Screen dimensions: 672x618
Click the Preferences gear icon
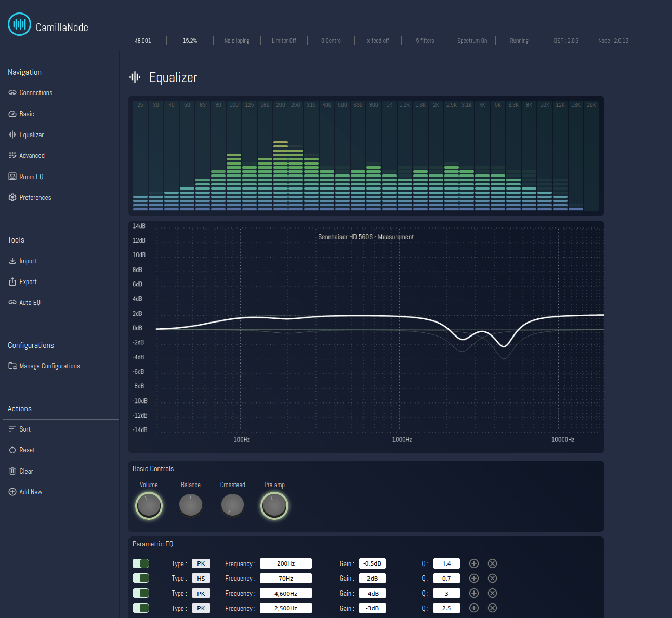(12, 197)
